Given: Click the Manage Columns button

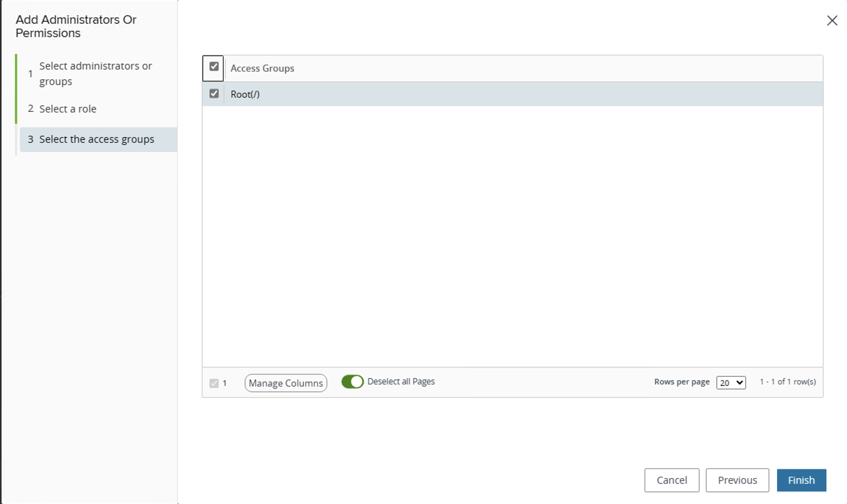Looking at the screenshot, I should click(285, 383).
